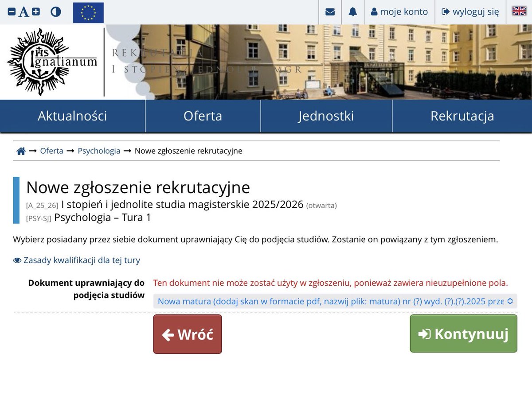Open the Nowa matura document dropdown
This screenshot has height=404, width=532.
tap(335, 301)
